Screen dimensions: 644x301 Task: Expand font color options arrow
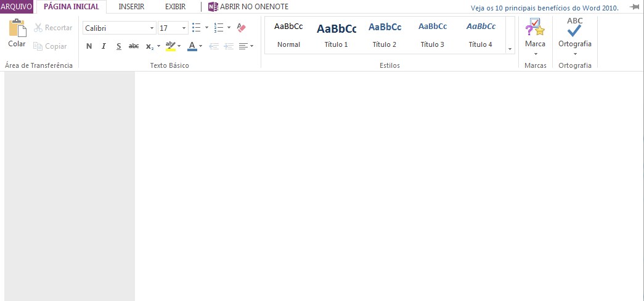(x=200, y=46)
